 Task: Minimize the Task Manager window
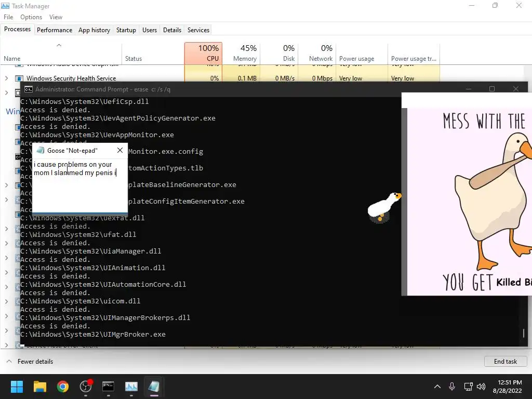pos(472,5)
